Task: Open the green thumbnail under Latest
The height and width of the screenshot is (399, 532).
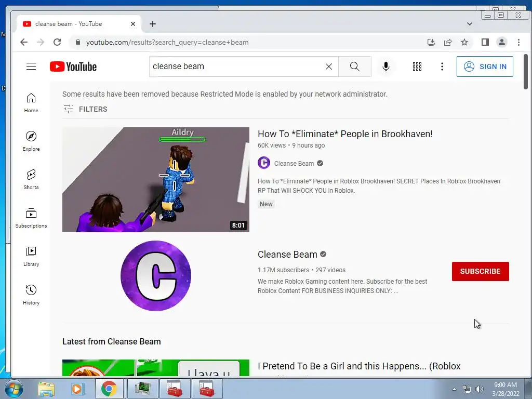Action: click(156, 368)
